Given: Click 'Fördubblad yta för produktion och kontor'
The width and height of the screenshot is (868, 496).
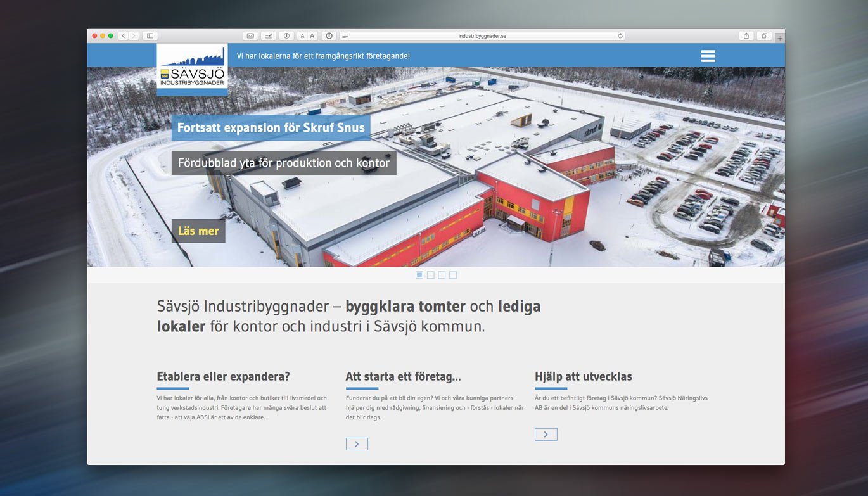Looking at the screenshot, I should pyautogui.click(x=284, y=163).
